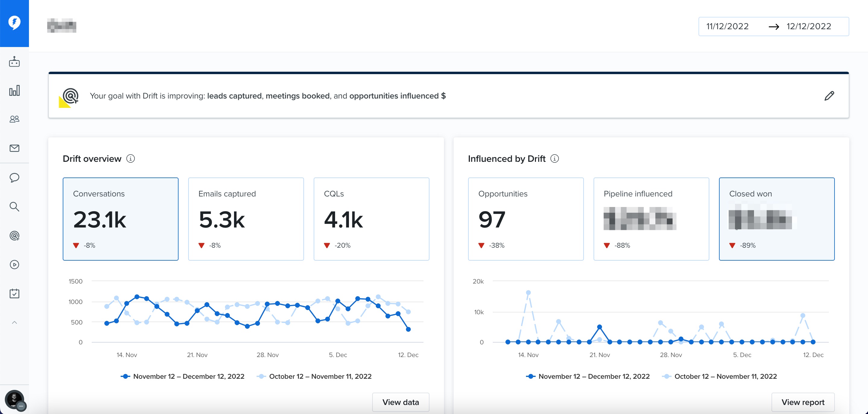Screen dimensions: 868x414
Task: Edit goal with the pencil icon
Action: (829, 96)
